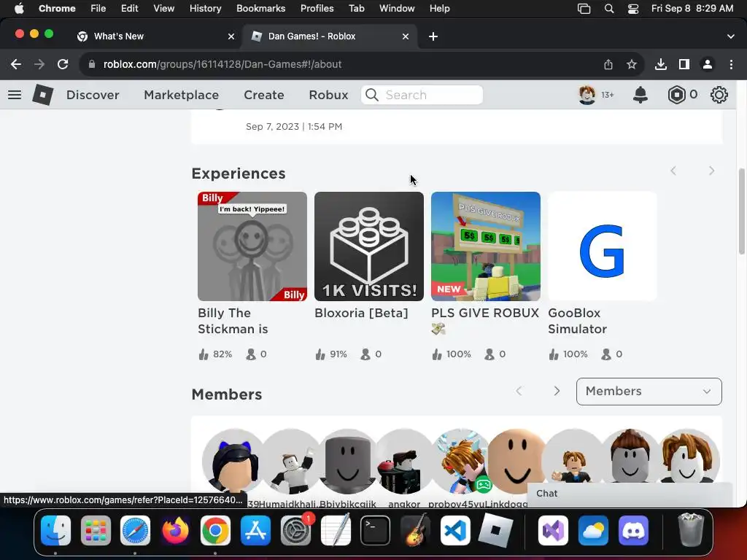Bookmark this page with the star icon
Screen dimensions: 747x560
631,64
